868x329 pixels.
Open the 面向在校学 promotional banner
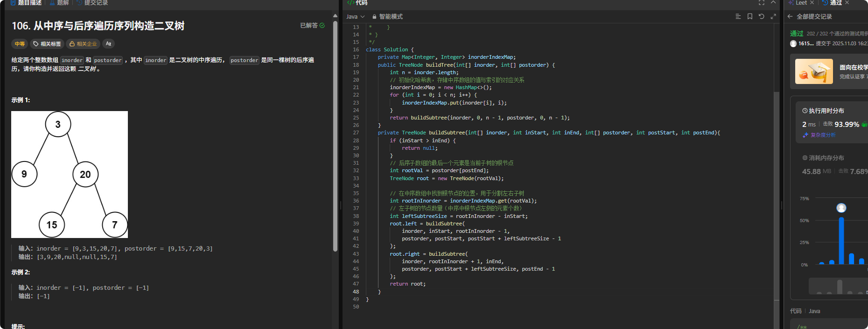click(829, 71)
